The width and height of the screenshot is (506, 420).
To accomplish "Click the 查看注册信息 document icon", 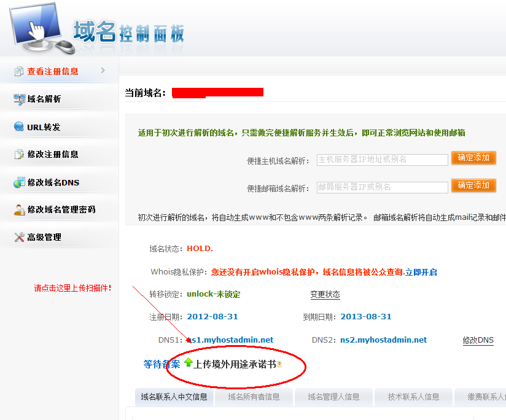I will 19,71.
